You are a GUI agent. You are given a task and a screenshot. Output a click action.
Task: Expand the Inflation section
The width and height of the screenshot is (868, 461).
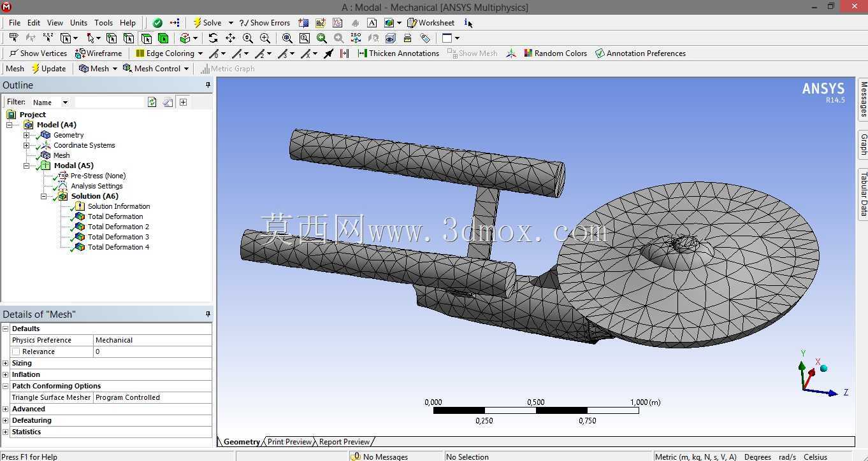6,374
